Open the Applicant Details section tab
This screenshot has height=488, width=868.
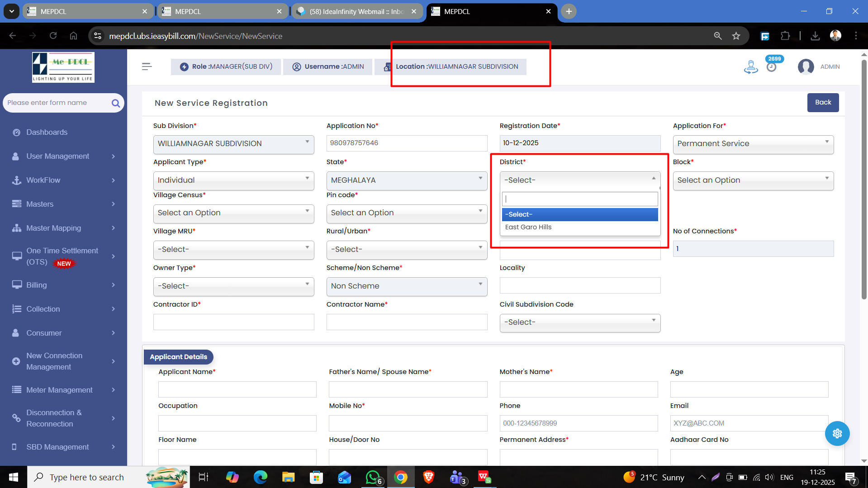point(178,357)
